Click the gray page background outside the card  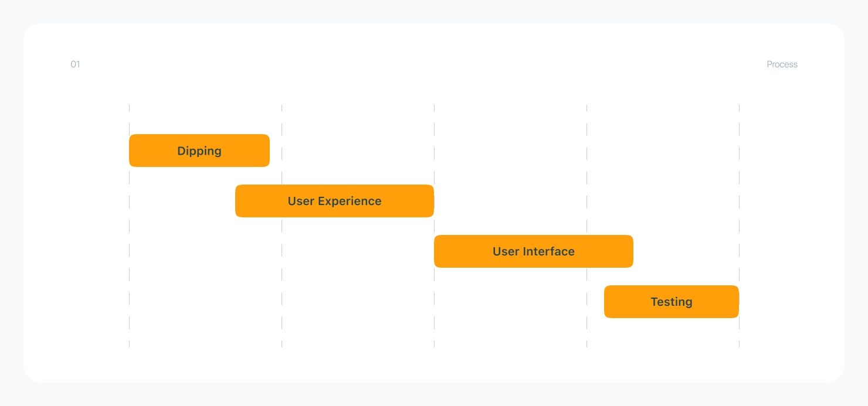click(434, 395)
